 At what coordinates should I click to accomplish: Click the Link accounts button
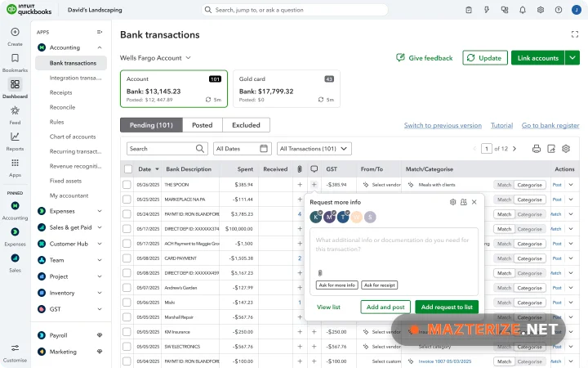point(537,58)
